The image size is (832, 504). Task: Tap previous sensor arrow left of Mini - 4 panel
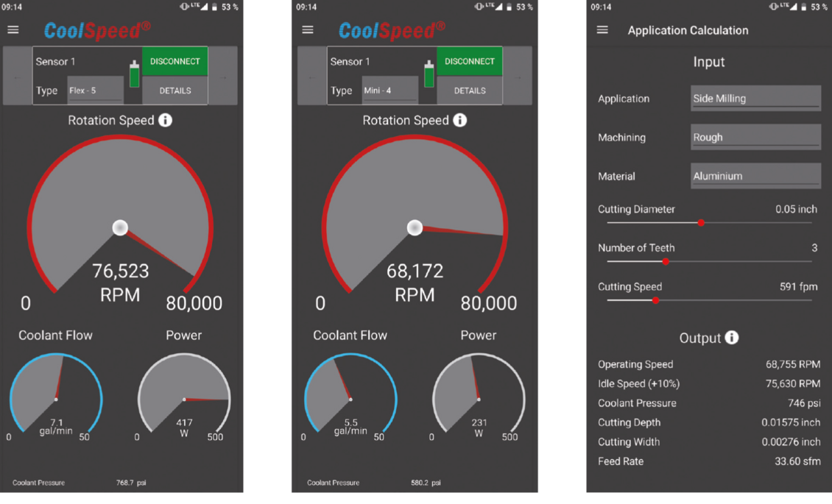[311, 77]
